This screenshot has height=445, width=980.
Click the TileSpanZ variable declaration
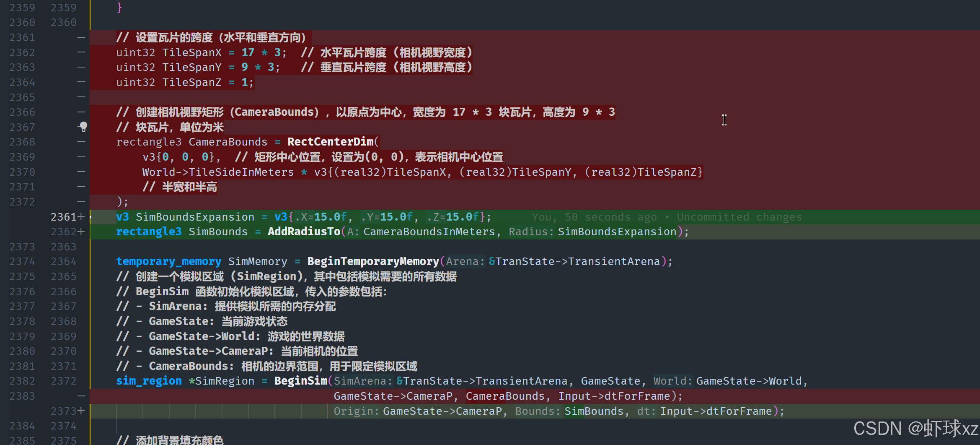click(x=191, y=82)
